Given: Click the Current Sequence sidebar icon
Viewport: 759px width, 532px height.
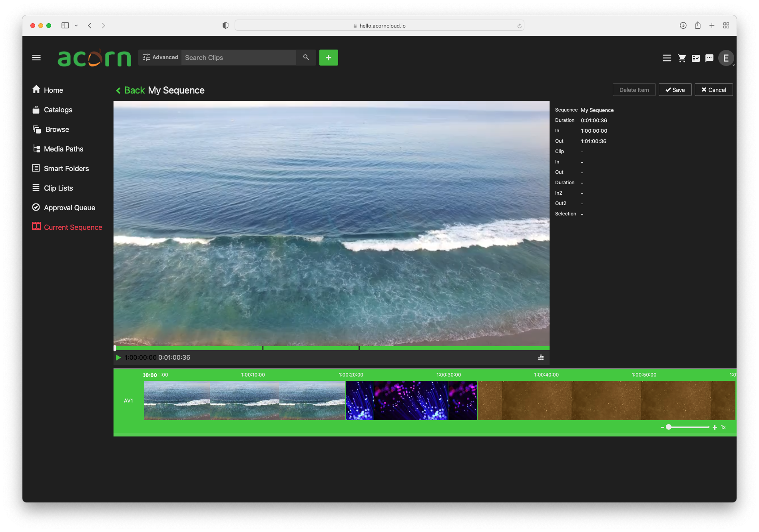Looking at the screenshot, I should (36, 227).
